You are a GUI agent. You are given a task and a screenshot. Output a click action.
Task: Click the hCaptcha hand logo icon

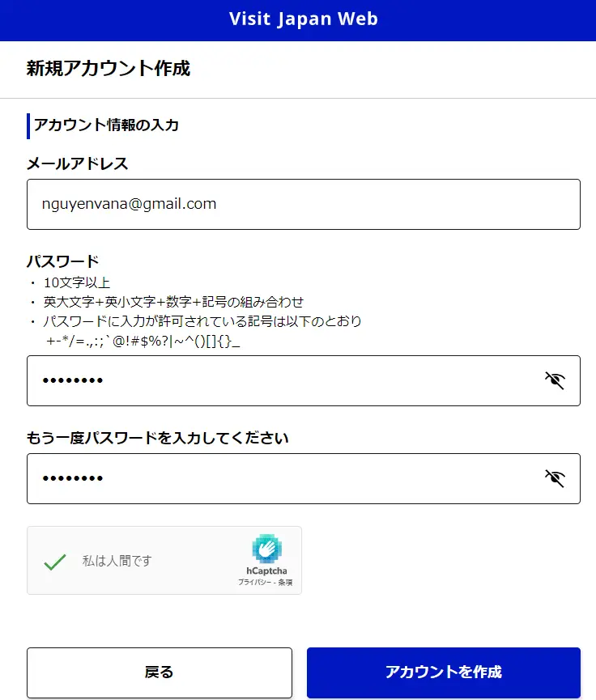coord(266,549)
